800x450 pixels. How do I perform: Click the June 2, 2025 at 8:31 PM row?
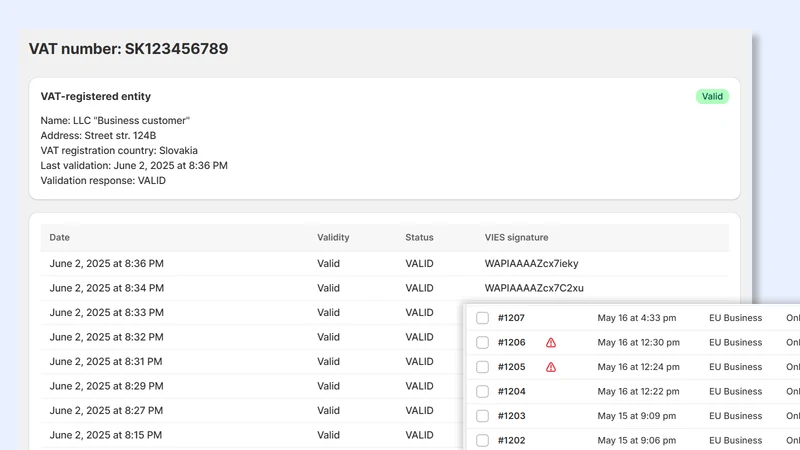(253, 362)
